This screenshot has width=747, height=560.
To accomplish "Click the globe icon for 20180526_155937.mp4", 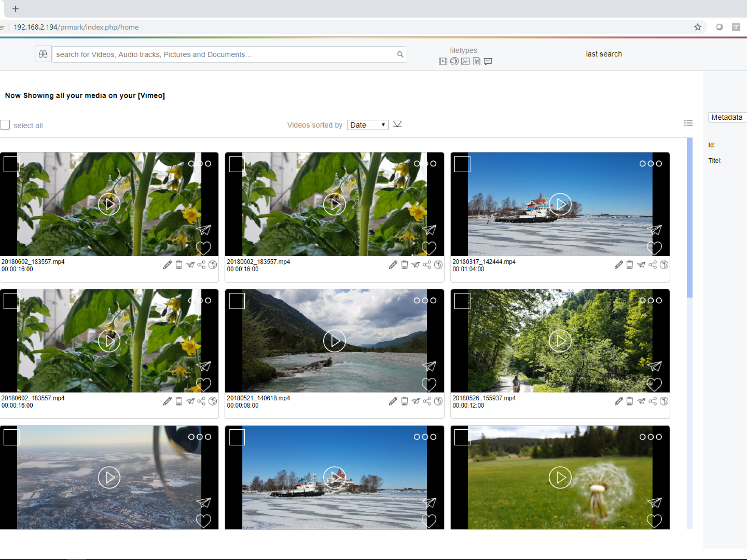I will click(664, 401).
